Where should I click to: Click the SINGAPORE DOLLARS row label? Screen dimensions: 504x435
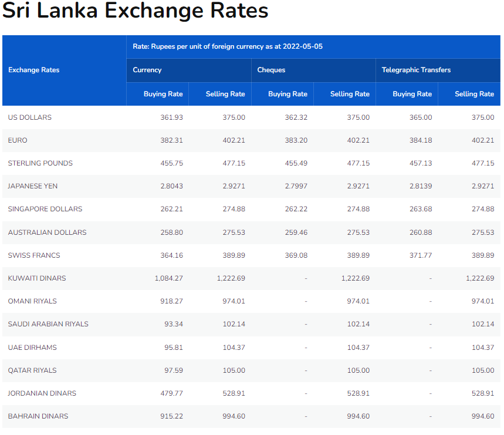pyautogui.click(x=45, y=209)
